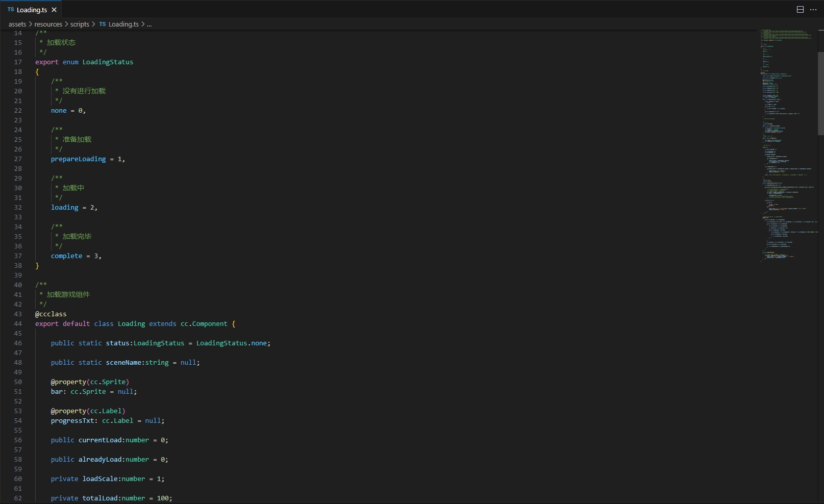Click the TS icon on the Loading.ts tab
Image resolution: width=824 pixels, height=504 pixels.
(x=11, y=10)
